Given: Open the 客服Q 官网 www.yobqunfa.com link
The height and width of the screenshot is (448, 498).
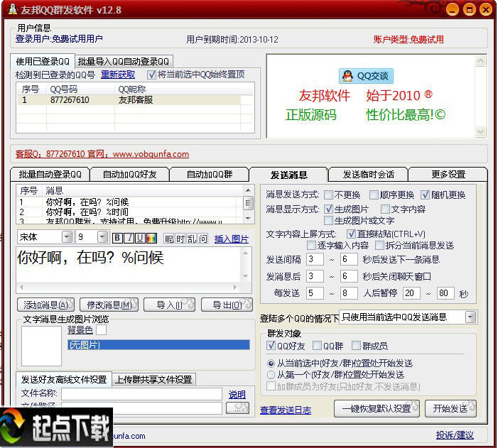Looking at the screenshot, I should coord(102,154).
